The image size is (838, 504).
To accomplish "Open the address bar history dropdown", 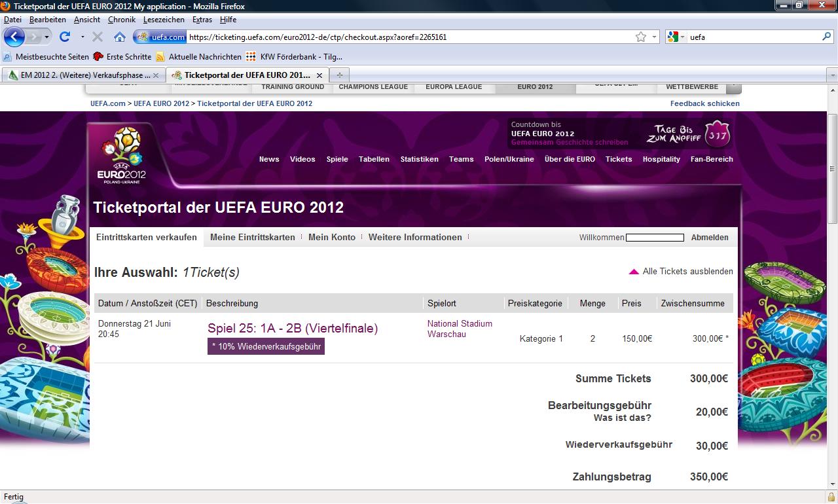I will [x=654, y=37].
